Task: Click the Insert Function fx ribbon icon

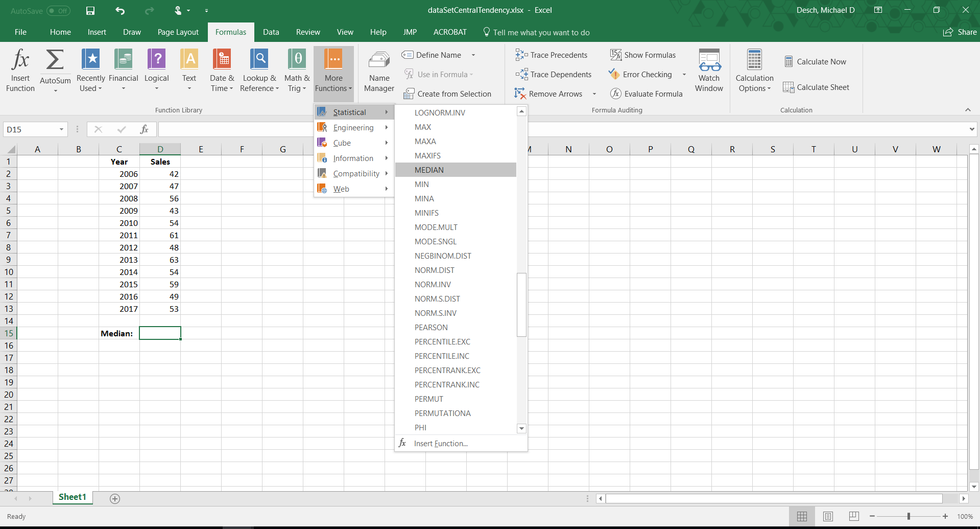Action: coord(20,70)
